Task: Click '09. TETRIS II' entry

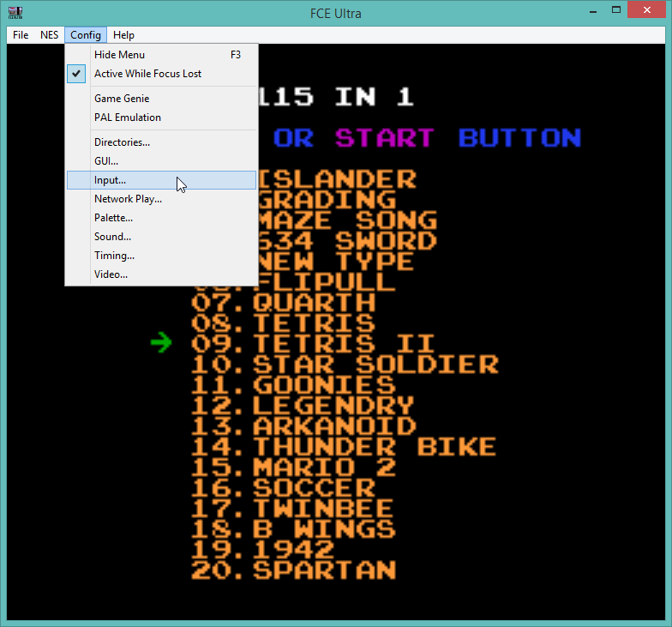Action: point(314,343)
